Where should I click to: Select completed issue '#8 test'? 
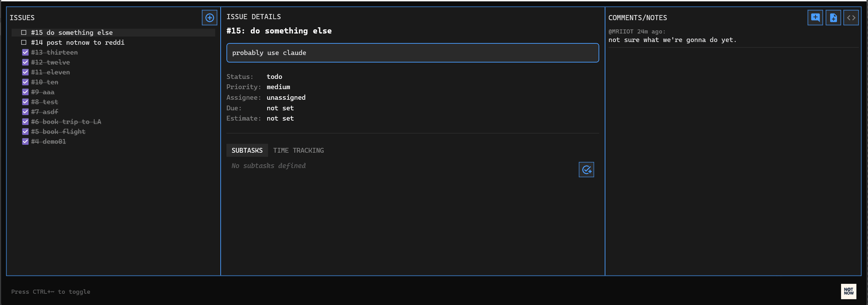pyautogui.click(x=45, y=102)
